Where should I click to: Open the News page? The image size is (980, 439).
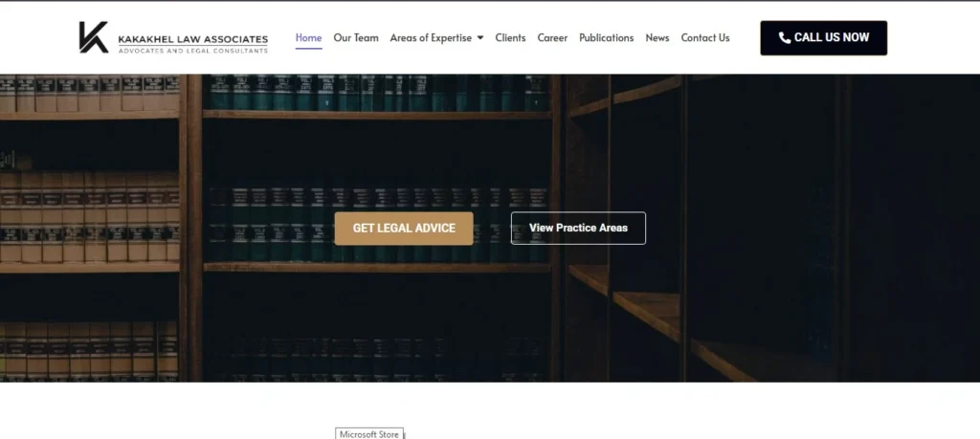coord(657,37)
